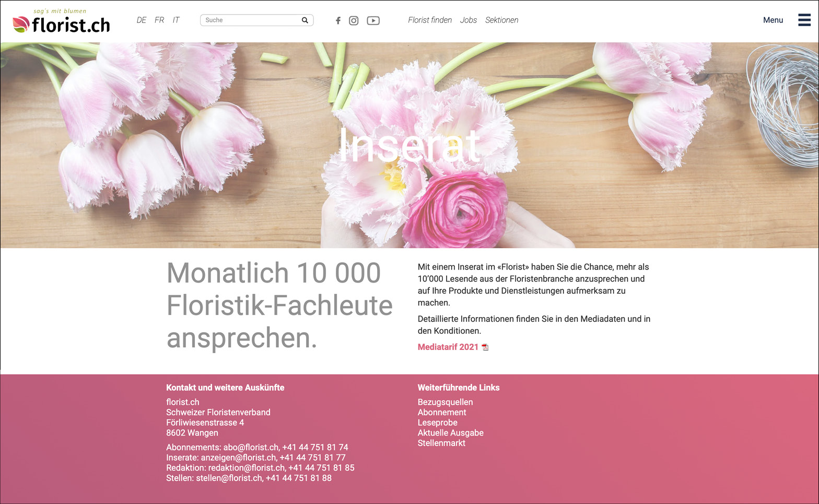819x504 pixels.
Task: Open the Jobs page
Action: click(x=469, y=20)
